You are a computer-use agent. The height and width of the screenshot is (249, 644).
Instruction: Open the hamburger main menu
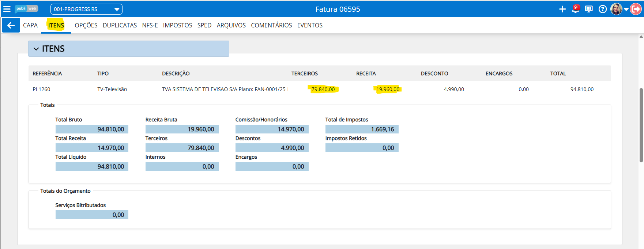pos(7,9)
